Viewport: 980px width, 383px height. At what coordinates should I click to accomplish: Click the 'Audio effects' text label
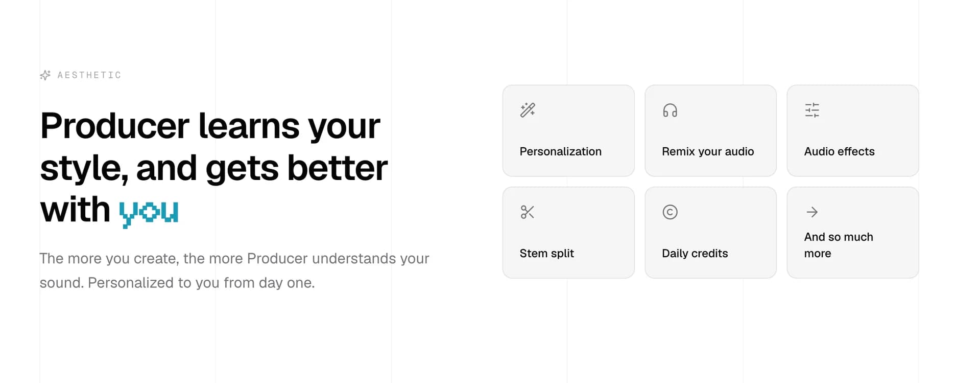839,151
